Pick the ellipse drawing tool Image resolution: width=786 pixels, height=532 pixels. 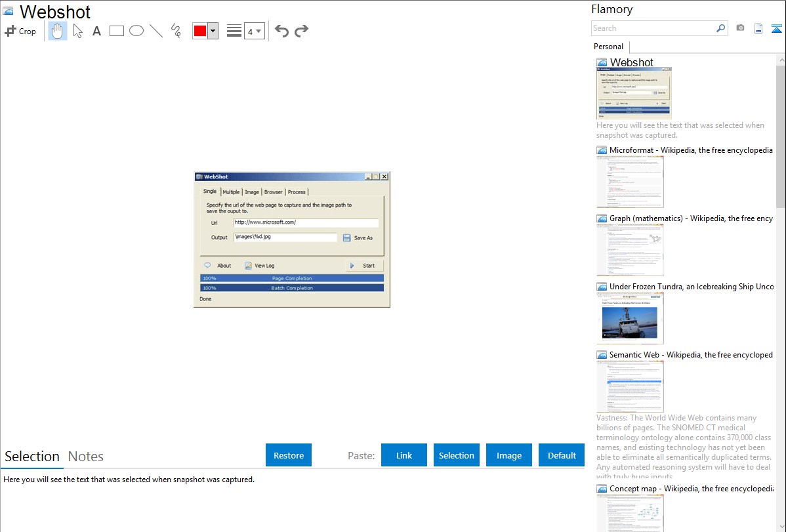pyautogui.click(x=136, y=31)
